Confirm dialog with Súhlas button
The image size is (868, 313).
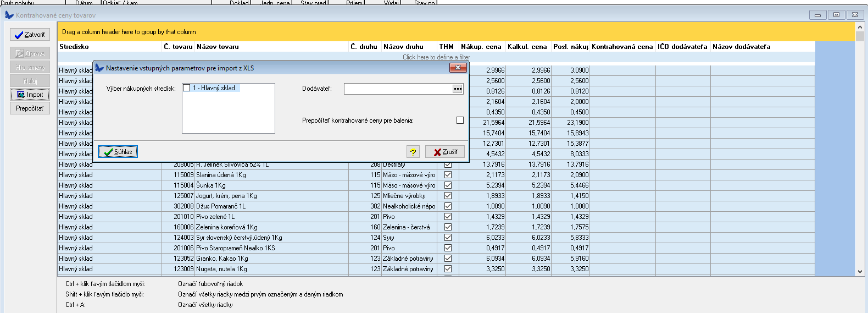[118, 152]
